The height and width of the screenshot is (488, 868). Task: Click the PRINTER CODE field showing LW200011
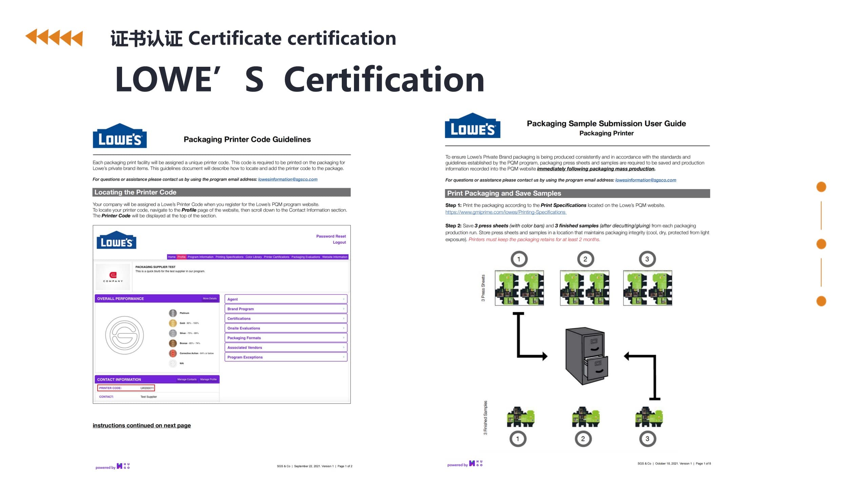[x=126, y=388]
